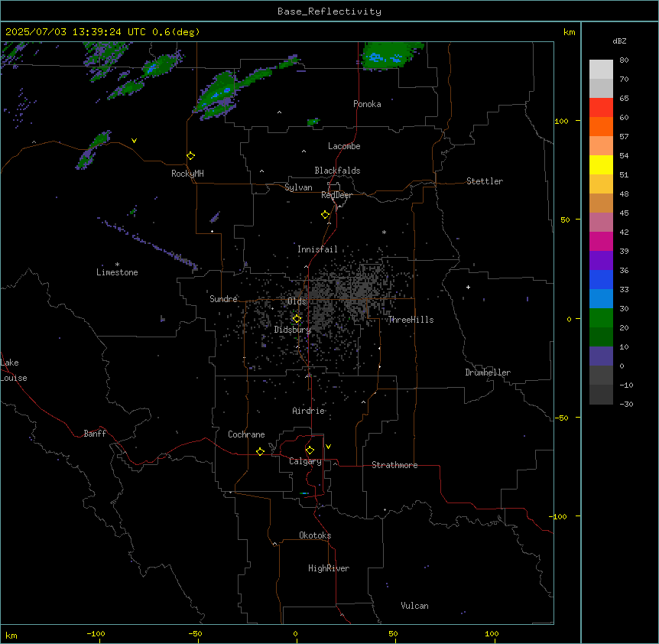
Task: Pick the light blue 30-33 dBZ swatch
Action: [601, 299]
